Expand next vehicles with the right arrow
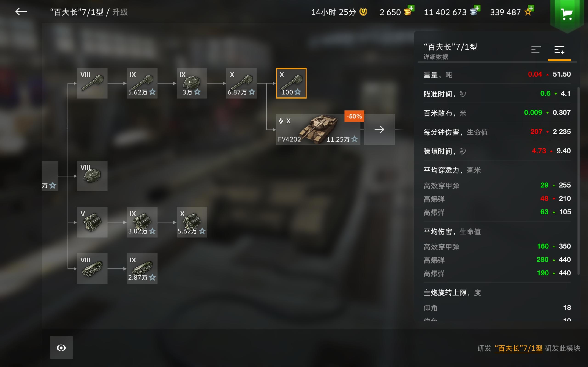 tap(379, 130)
